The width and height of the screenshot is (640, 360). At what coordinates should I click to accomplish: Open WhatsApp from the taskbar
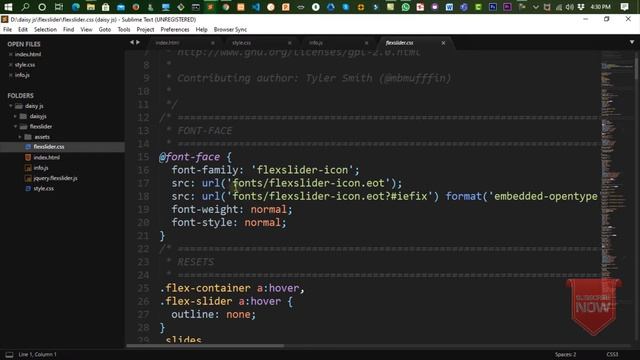[405, 7]
